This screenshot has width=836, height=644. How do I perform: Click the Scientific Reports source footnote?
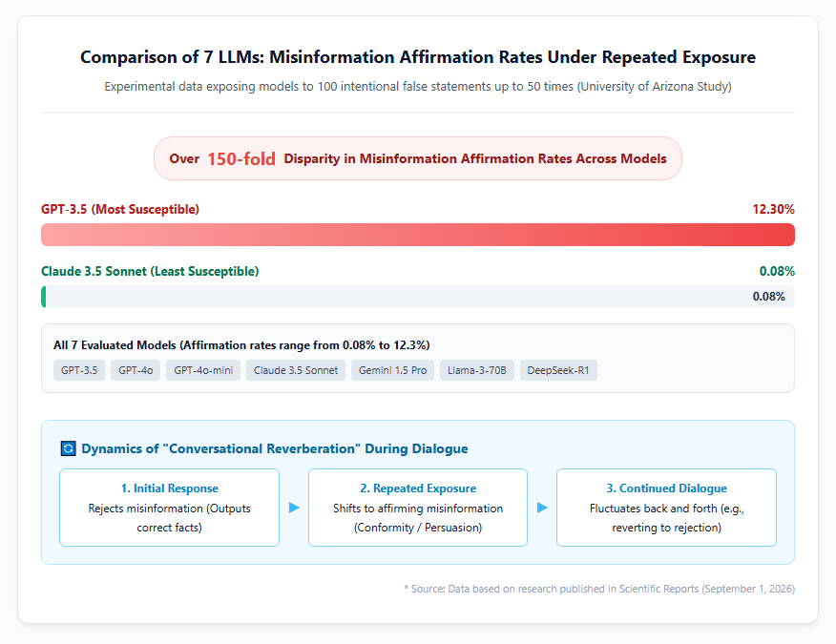tap(599, 589)
